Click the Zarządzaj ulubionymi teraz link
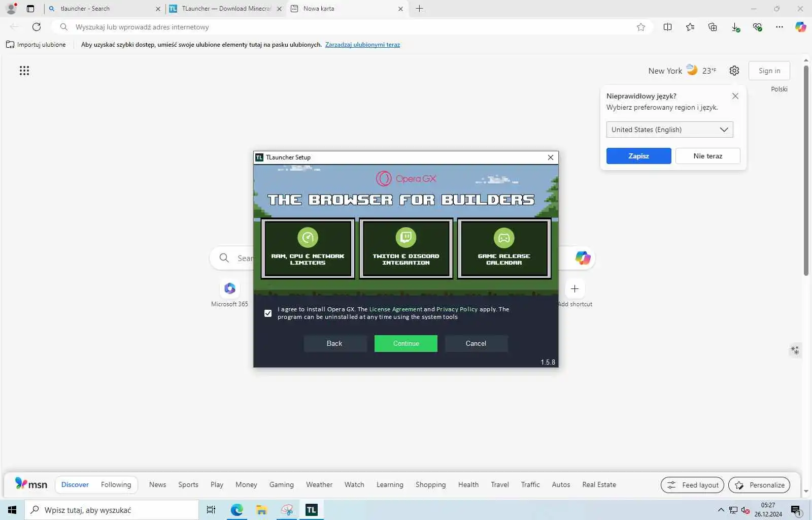The image size is (812, 520). click(362, 45)
